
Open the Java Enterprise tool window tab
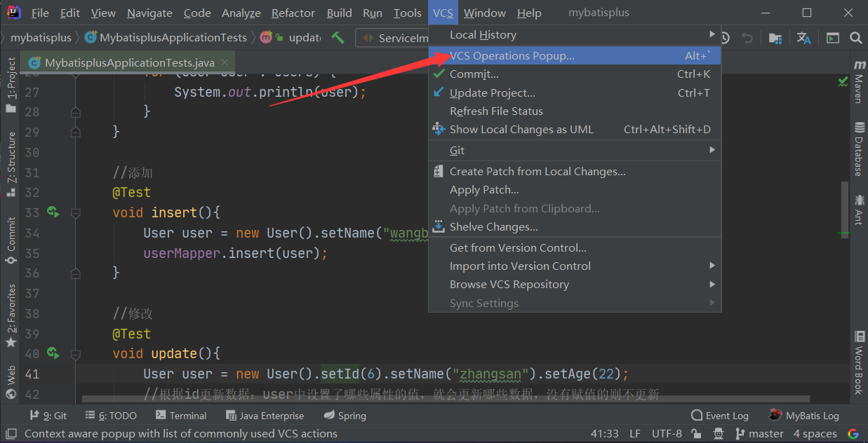pyautogui.click(x=265, y=416)
